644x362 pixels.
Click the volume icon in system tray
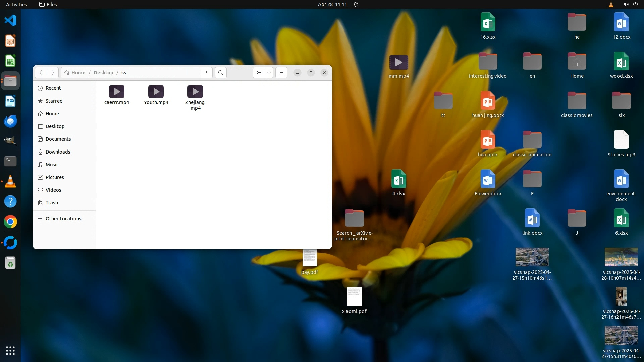click(626, 4)
